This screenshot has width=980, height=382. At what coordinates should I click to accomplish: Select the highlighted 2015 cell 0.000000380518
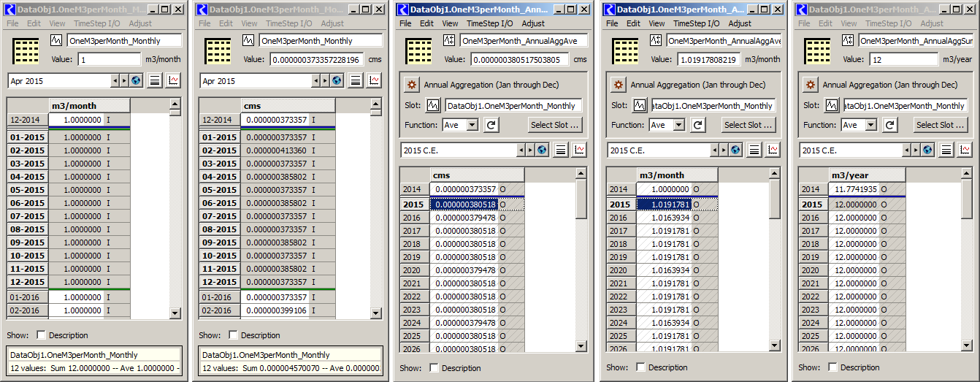click(x=464, y=205)
